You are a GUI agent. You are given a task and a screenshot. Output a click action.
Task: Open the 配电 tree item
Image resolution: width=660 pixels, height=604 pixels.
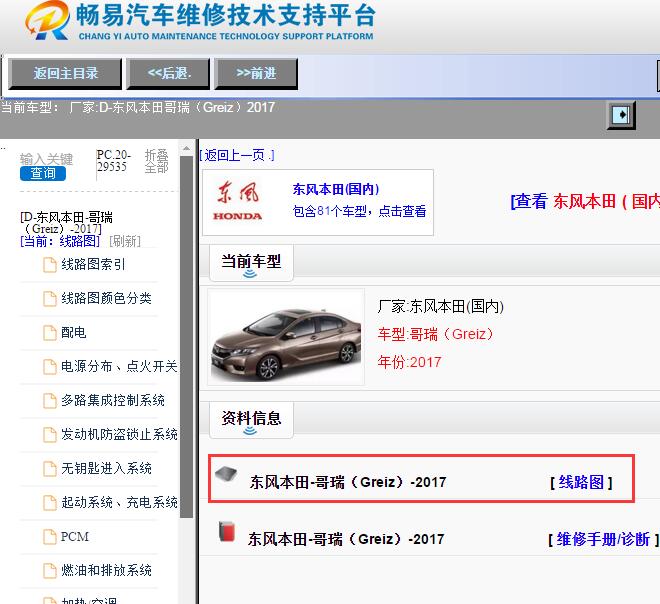pos(74,333)
